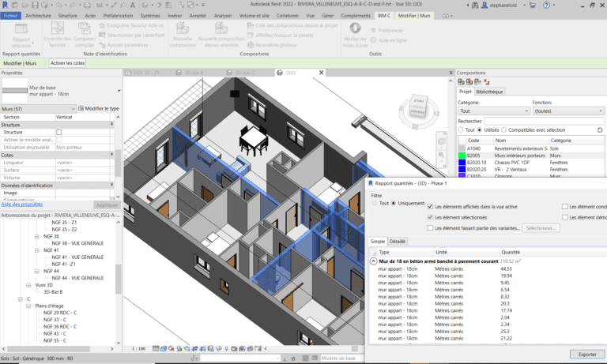This screenshot has width=607, height=364.
Task: Select the Uniquement radio button
Action: point(394,203)
